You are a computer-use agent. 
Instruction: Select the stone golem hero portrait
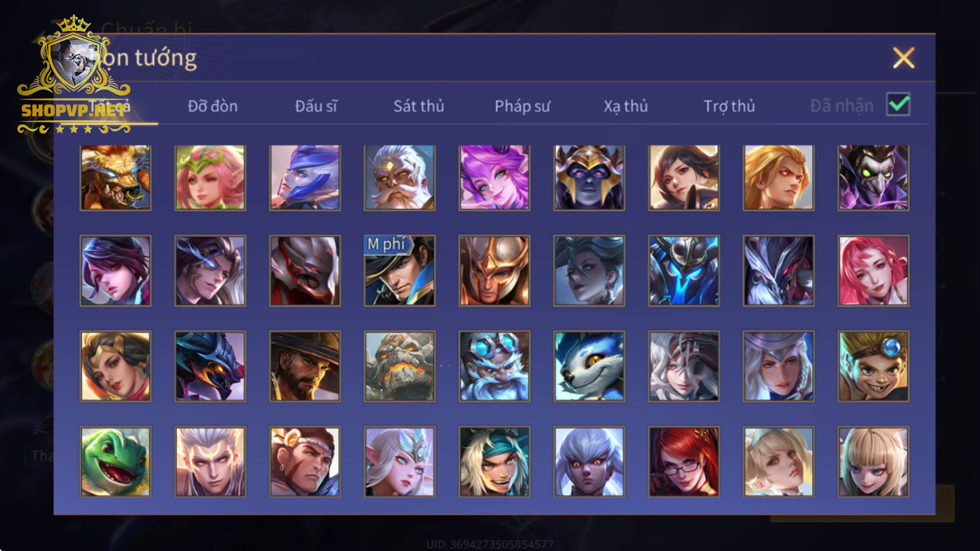coord(400,366)
